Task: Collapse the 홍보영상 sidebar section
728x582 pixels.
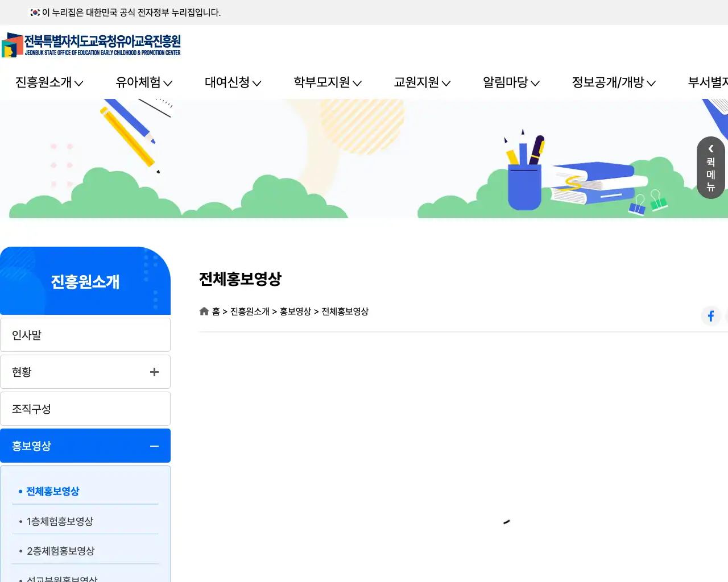Action: [154, 446]
